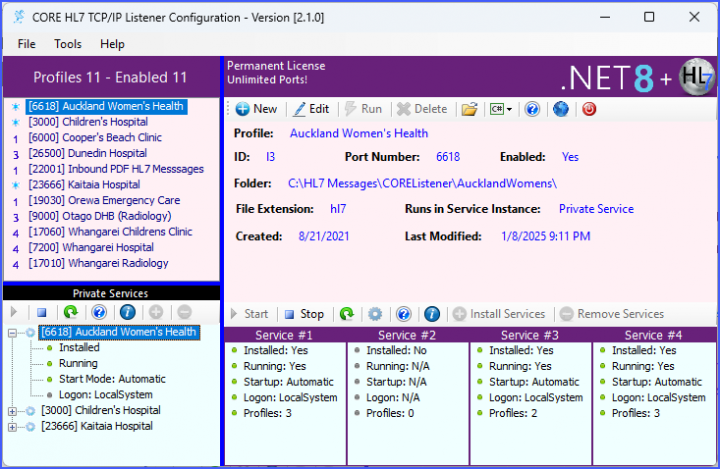Collapse the [6618] Auckland Women's Health node
This screenshot has height=469, width=720.
12,332
